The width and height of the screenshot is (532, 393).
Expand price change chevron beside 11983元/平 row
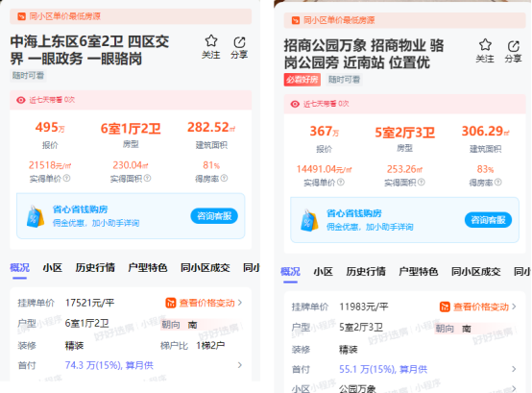[x=514, y=307]
